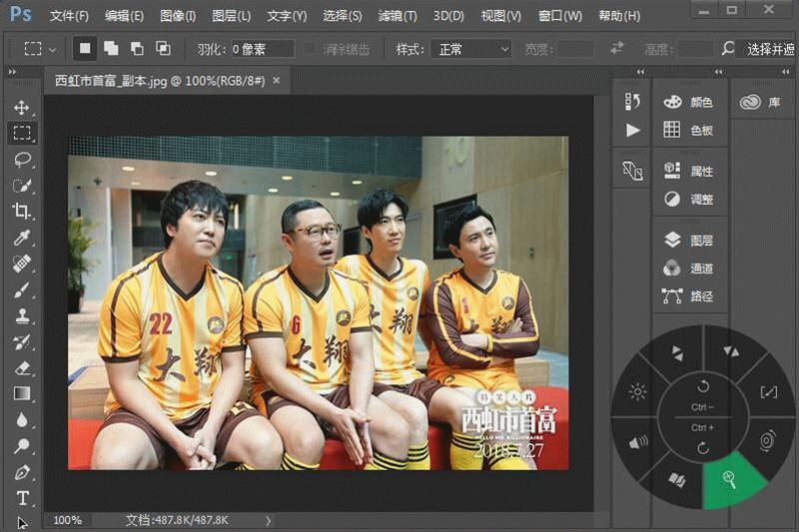Select the Eraser tool

pyautogui.click(x=21, y=367)
